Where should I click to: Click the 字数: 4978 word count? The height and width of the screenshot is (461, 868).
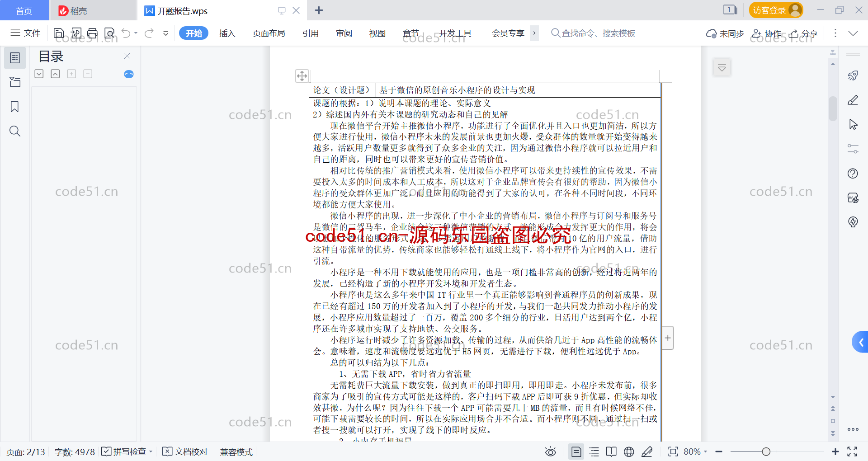tap(75, 452)
